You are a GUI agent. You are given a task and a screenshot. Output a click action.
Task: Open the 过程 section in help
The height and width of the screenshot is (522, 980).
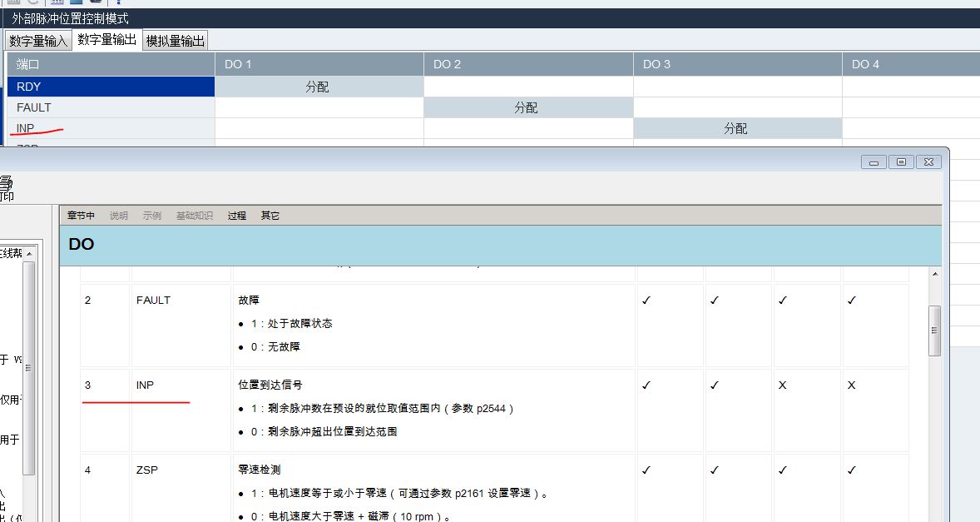click(x=237, y=216)
